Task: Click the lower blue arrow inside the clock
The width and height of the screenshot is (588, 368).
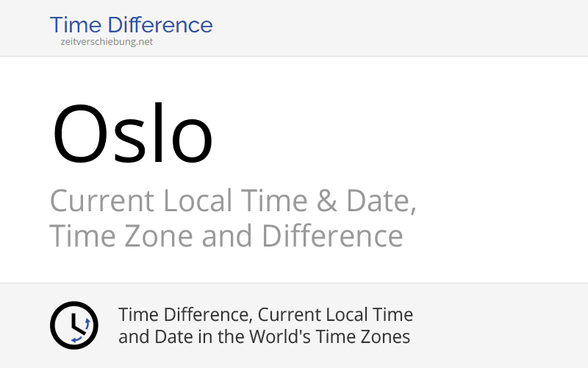Action: click(76, 339)
